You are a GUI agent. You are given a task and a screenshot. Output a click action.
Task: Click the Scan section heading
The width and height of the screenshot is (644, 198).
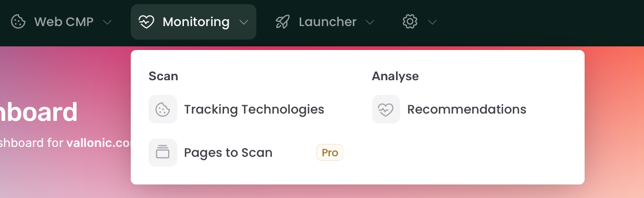[164, 76]
